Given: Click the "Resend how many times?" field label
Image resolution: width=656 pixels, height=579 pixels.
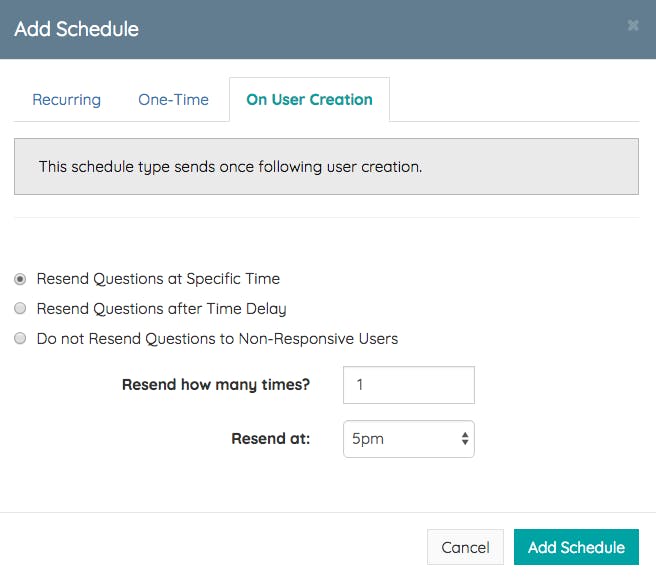Looking at the screenshot, I should pyautogui.click(x=215, y=385).
